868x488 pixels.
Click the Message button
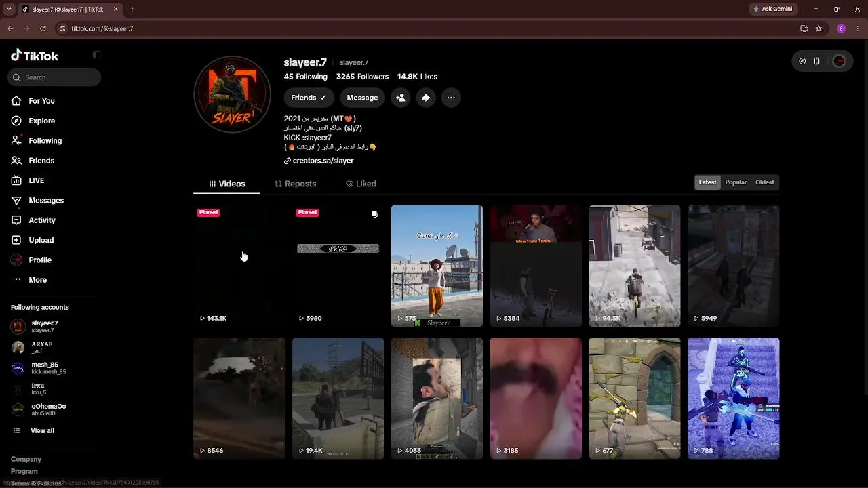362,98
